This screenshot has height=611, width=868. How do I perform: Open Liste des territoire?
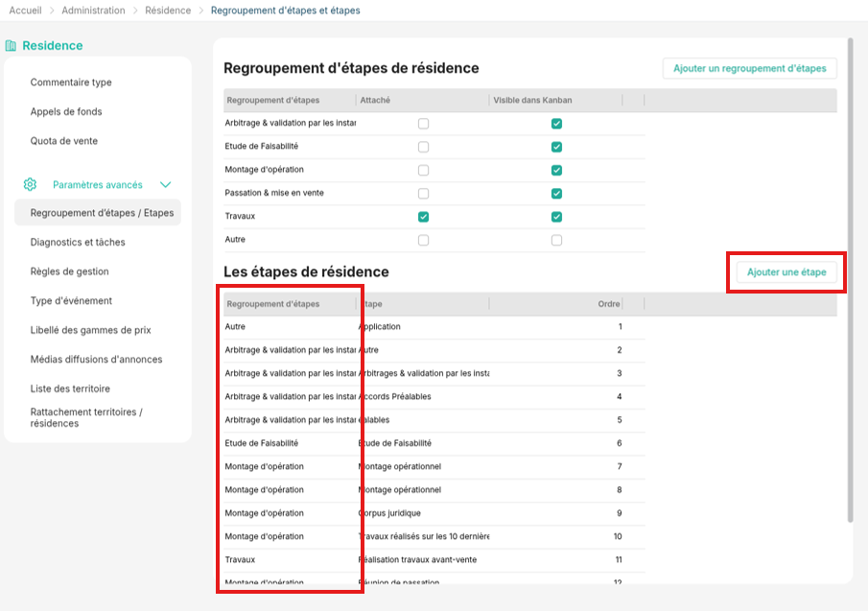pyautogui.click(x=70, y=389)
